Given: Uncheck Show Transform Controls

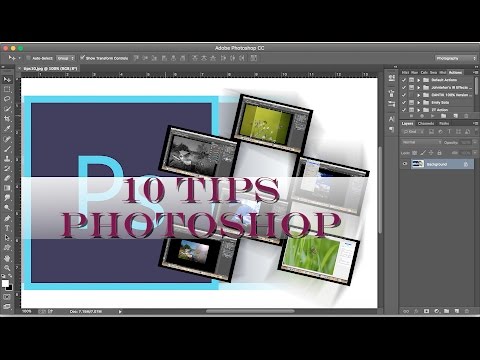Looking at the screenshot, I should (x=82, y=58).
